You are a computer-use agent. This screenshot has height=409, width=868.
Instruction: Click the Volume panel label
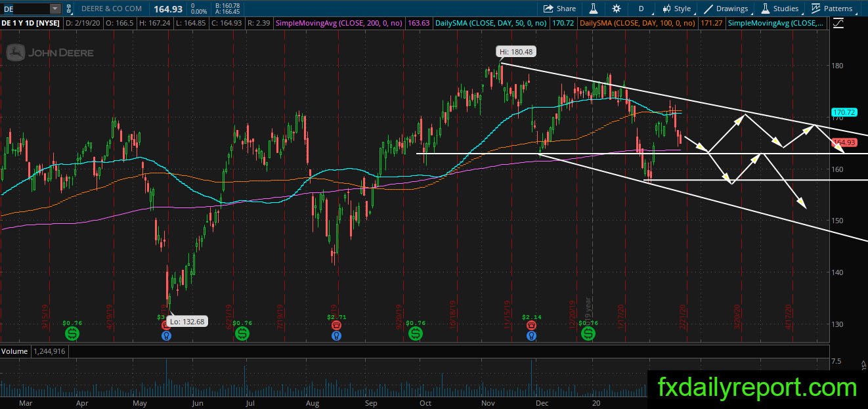[14, 351]
